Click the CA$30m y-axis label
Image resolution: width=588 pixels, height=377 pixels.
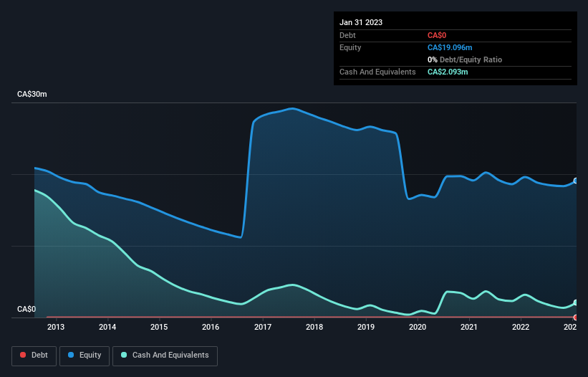(32, 94)
